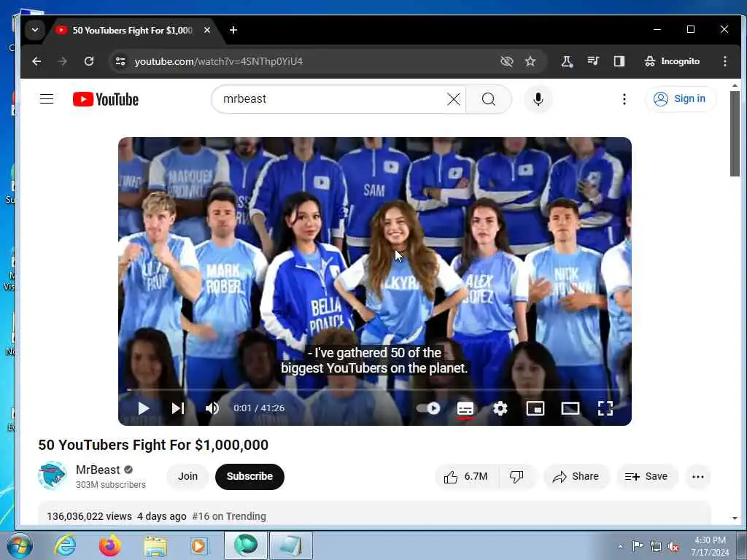747x560 pixels.
Task: Open Windows Explorer folder in taskbar
Action: (155, 546)
